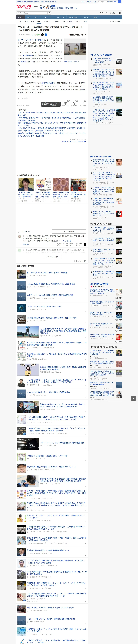Close the reaction prompt tooltip
The height and width of the screenshot is (644, 138).
click(x=60, y=103)
